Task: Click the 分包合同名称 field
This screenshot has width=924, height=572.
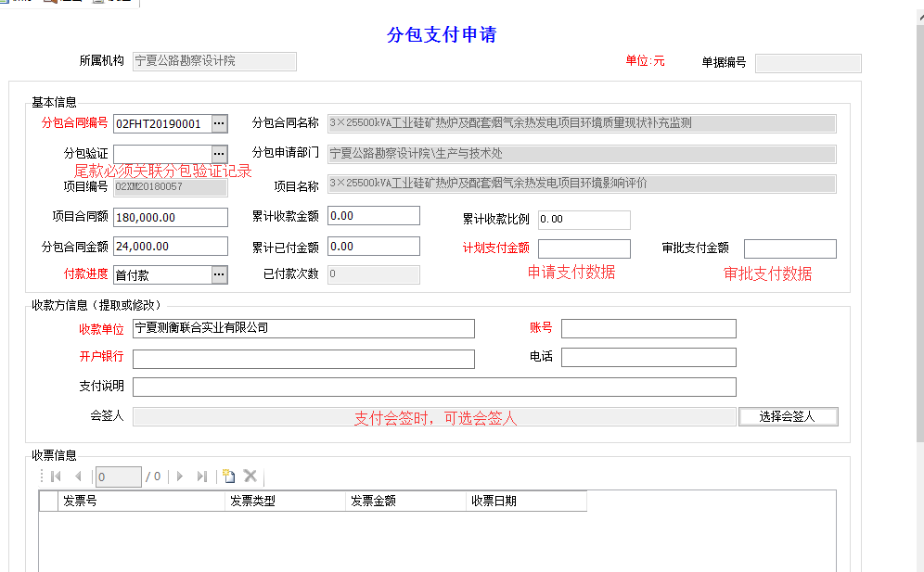Action: point(582,123)
